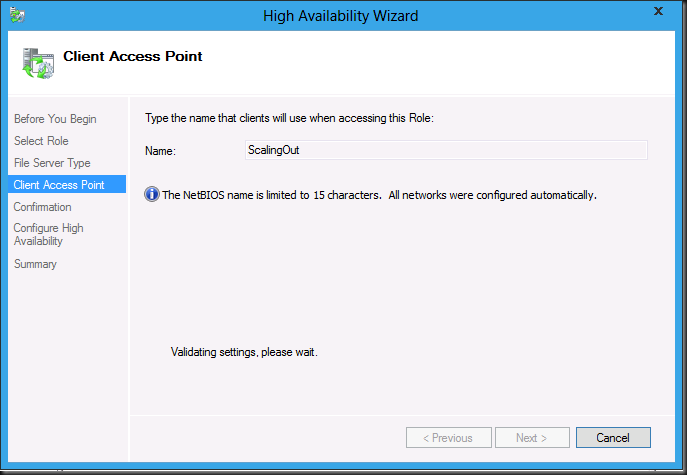Click the Next button
The height and width of the screenshot is (475, 687).
[x=532, y=437]
